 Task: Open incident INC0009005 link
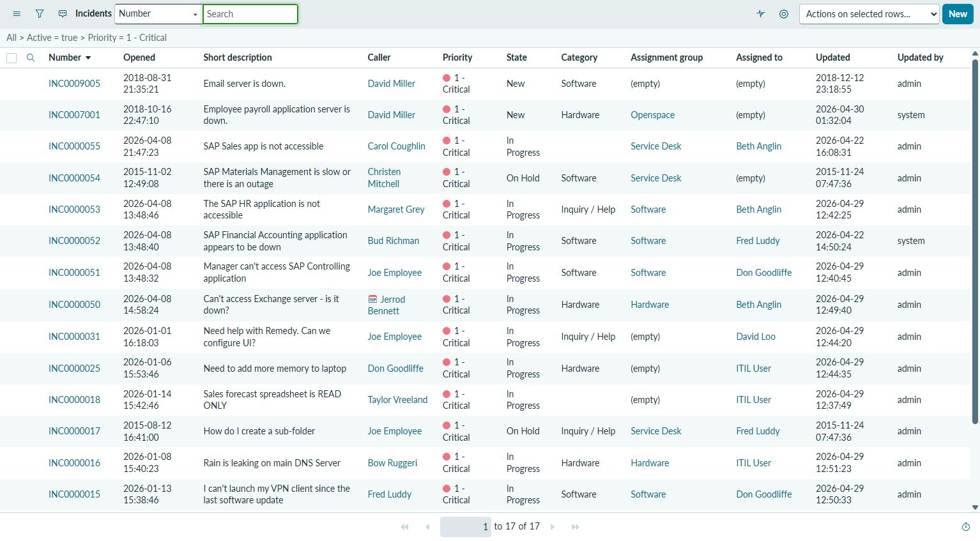(x=74, y=84)
